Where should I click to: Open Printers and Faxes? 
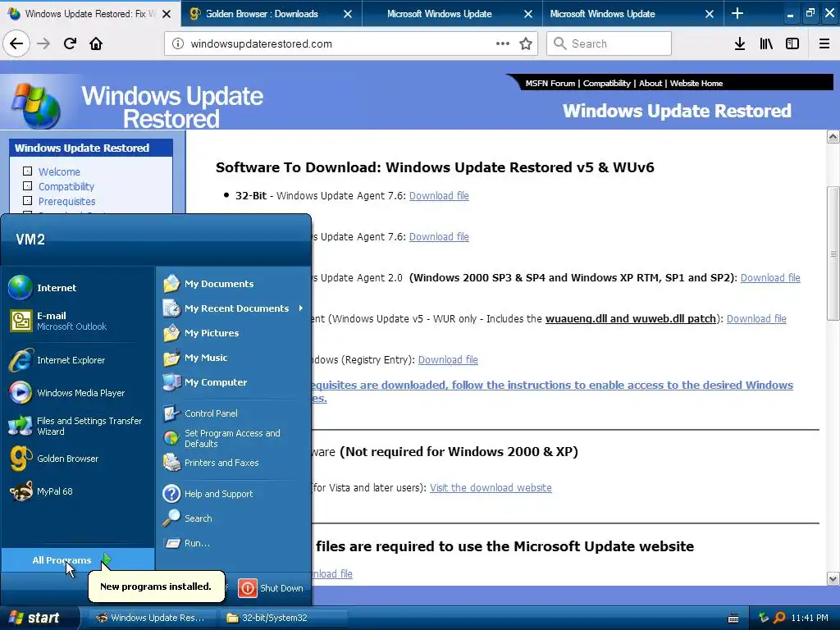click(x=233, y=463)
